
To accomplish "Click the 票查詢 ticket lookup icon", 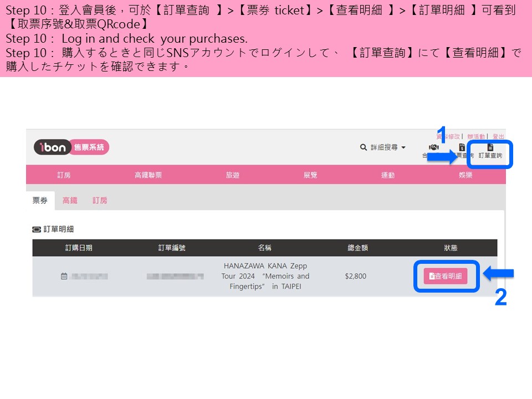I will click(x=462, y=148).
